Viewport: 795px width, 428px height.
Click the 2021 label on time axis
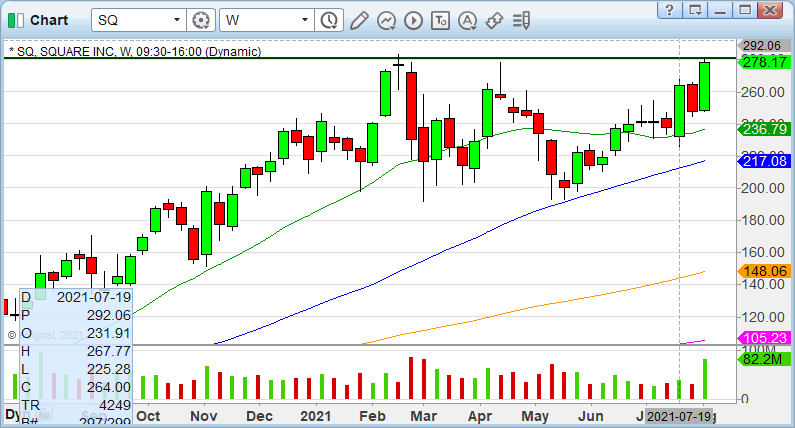[315, 416]
